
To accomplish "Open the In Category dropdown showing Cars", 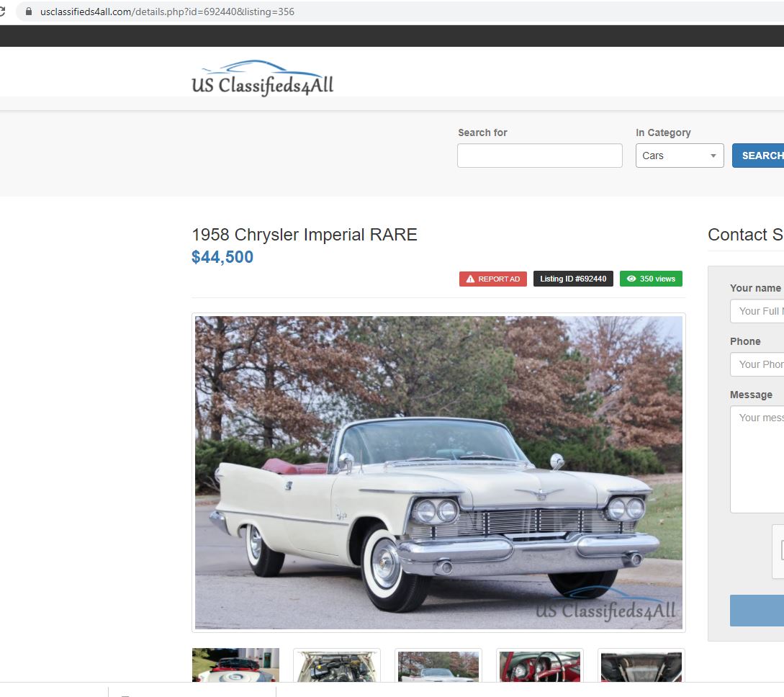I will coord(679,156).
